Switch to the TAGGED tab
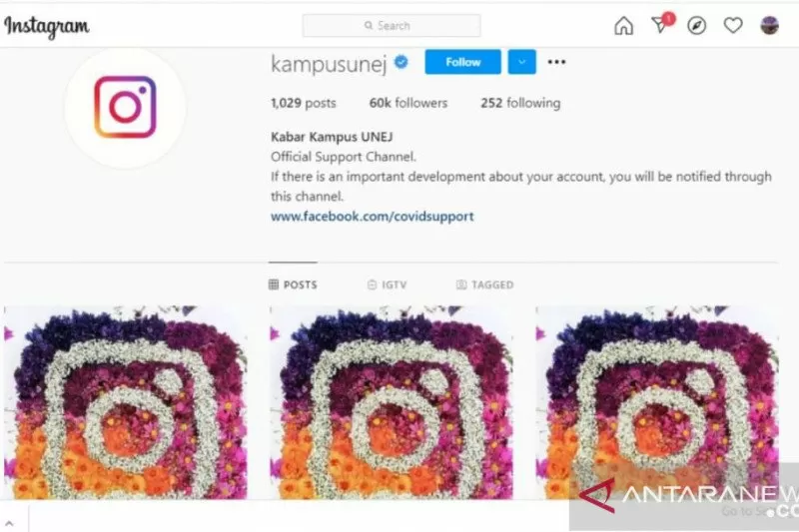This screenshot has width=799, height=532. (x=484, y=284)
